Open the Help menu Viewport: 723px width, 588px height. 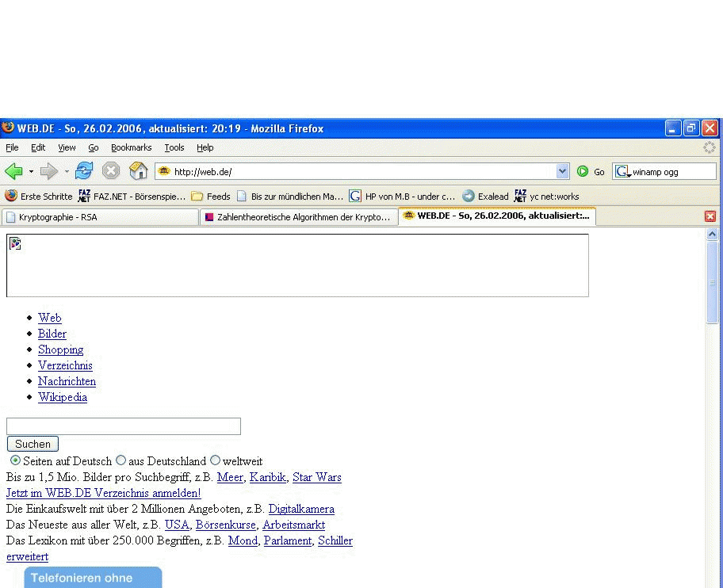[205, 147]
